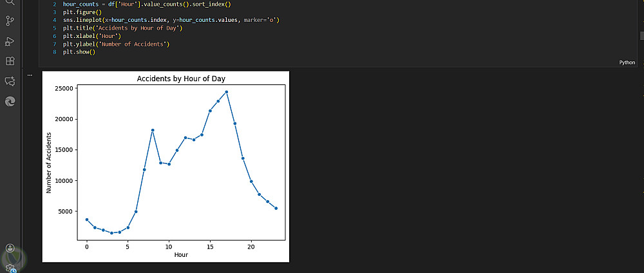Open the Extensions marketplace view
Image resolution: width=644 pixels, height=273 pixels.
click(10, 61)
